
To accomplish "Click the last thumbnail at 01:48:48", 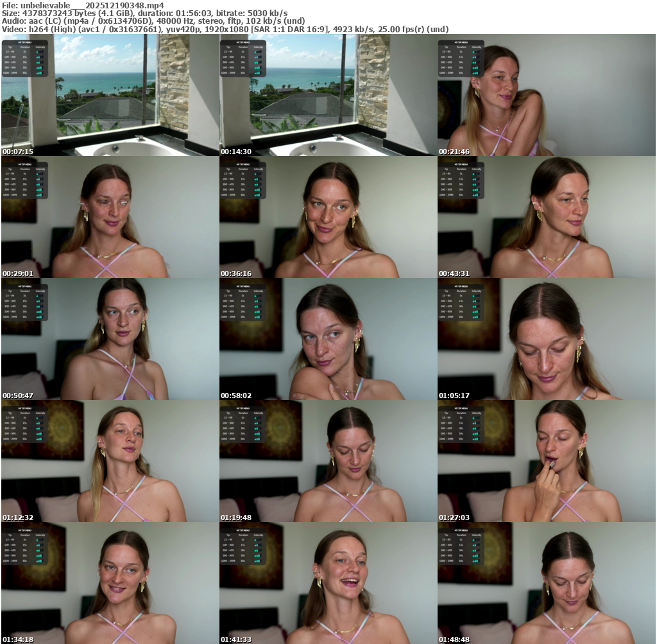I will pos(546,583).
